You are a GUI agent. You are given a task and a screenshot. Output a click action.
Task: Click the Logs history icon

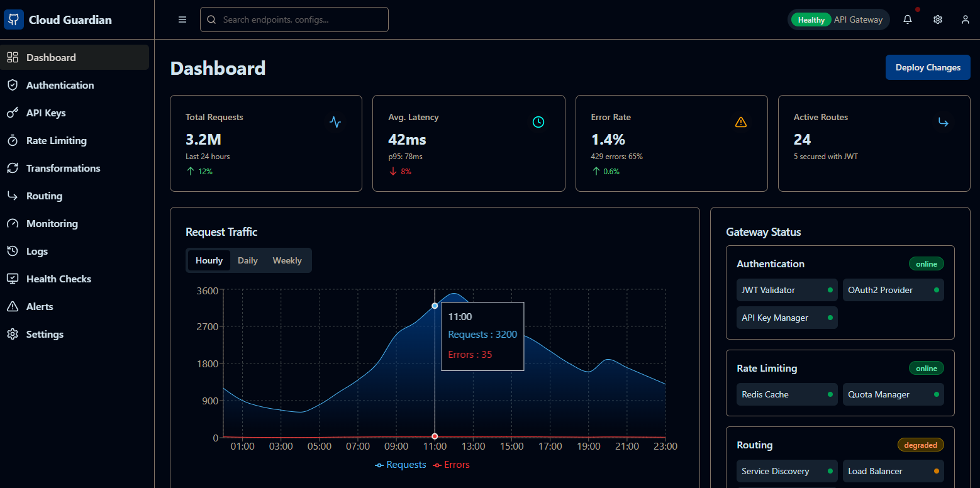click(x=13, y=251)
